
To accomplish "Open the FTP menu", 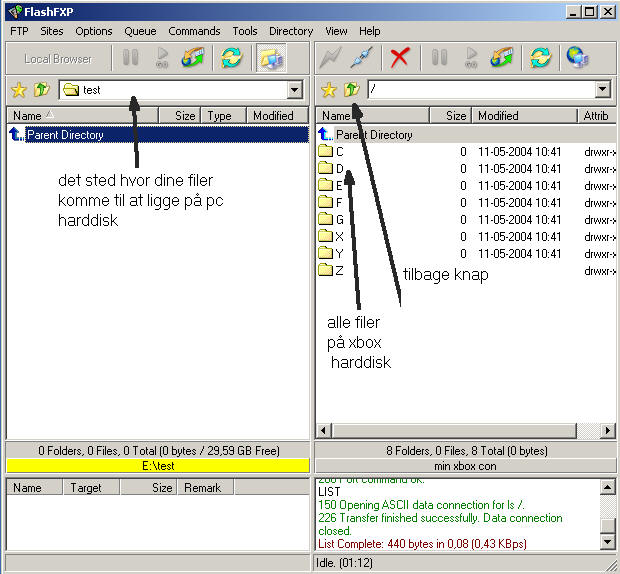I will pyautogui.click(x=19, y=31).
